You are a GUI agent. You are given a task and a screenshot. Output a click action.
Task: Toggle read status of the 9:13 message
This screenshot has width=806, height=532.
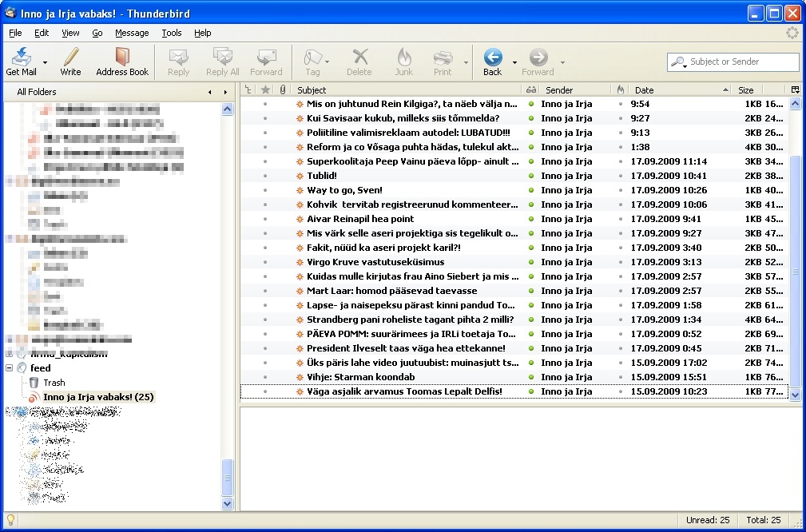(x=531, y=133)
